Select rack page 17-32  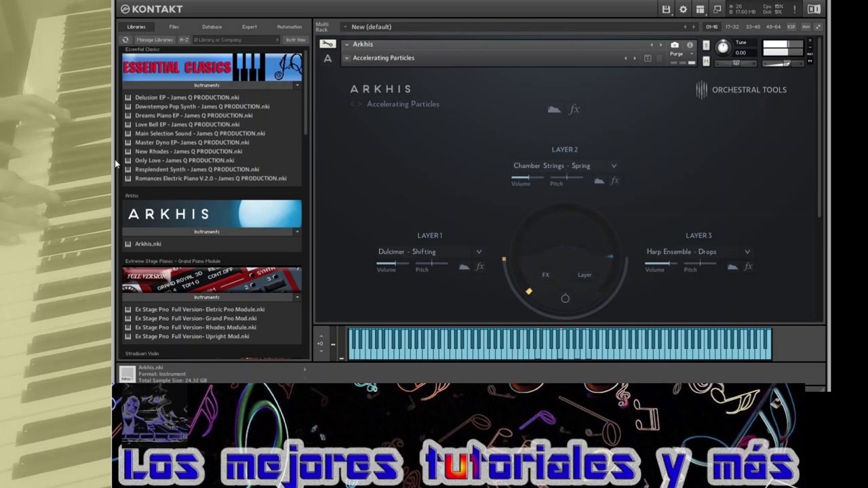point(732,27)
